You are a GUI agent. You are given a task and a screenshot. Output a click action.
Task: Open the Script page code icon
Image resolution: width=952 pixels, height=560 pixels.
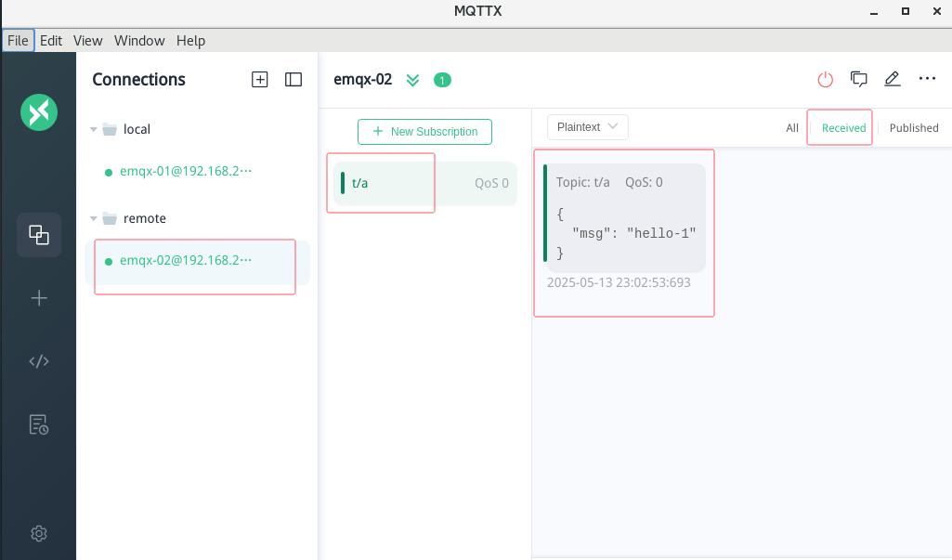[x=39, y=361]
